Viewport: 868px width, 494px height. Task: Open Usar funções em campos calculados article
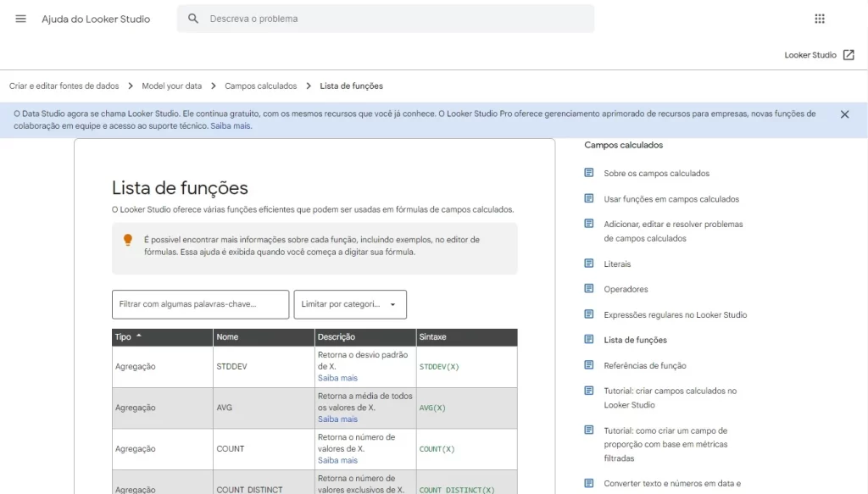coord(671,199)
